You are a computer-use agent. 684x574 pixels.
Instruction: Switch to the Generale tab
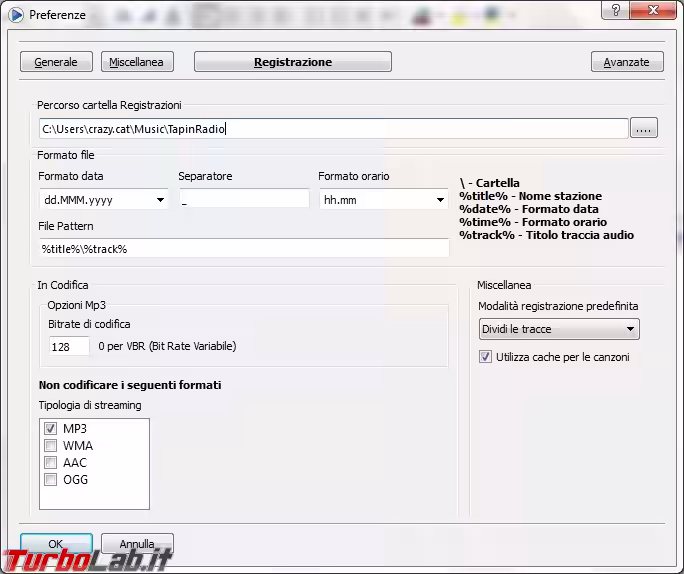[56, 62]
